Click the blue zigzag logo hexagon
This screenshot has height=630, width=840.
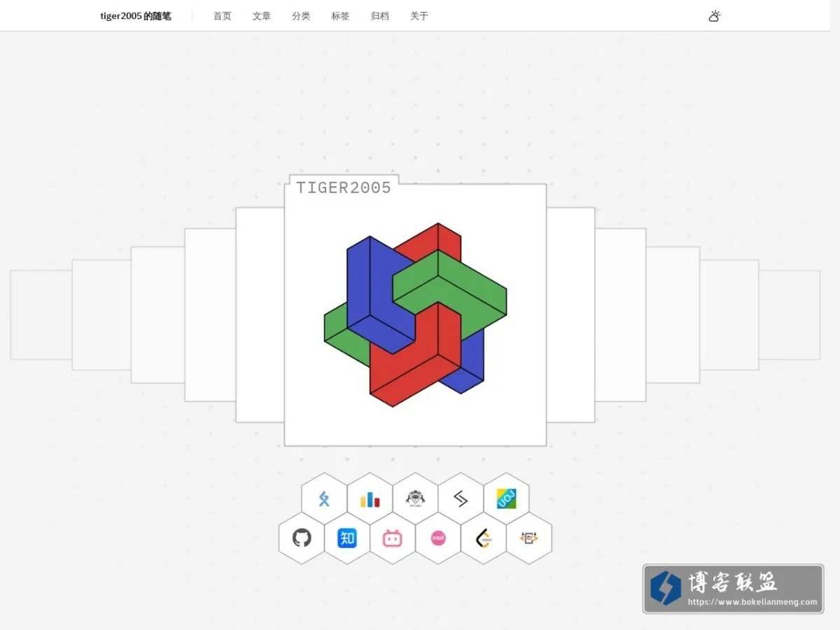coord(324,499)
